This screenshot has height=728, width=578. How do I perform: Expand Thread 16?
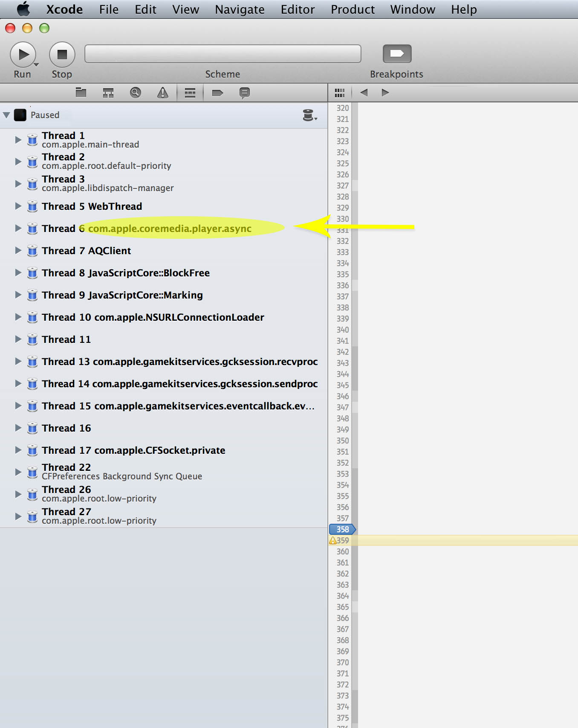[x=18, y=428]
